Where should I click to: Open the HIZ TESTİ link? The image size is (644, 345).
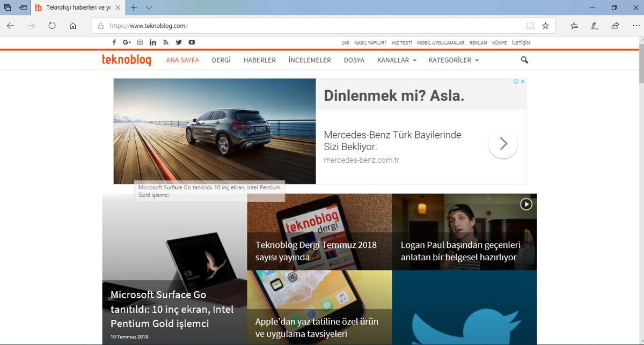coord(402,43)
